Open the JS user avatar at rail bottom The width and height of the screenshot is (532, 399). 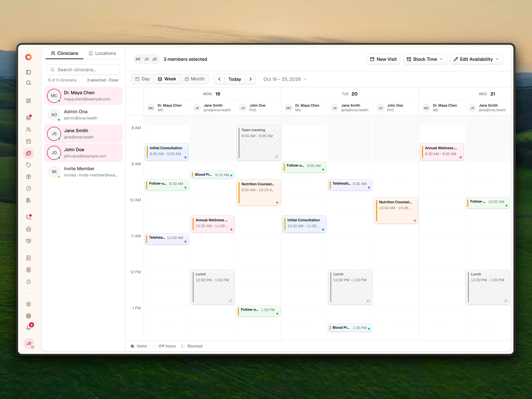click(x=29, y=343)
